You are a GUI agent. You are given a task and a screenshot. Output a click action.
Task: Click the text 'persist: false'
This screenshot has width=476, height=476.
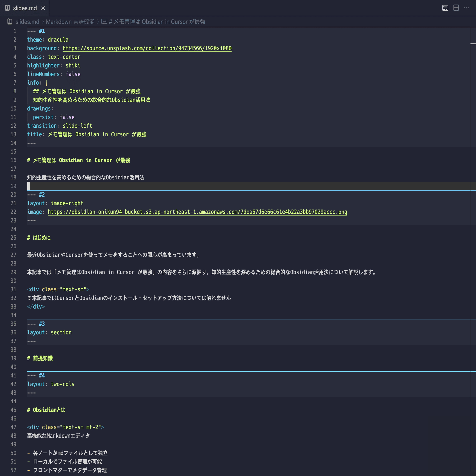point(54,117)
